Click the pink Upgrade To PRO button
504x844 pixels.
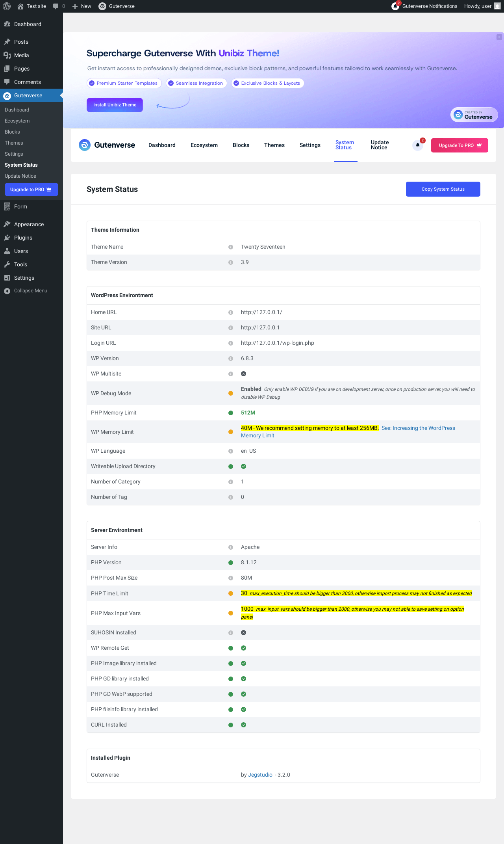click(x=460, y=145)
